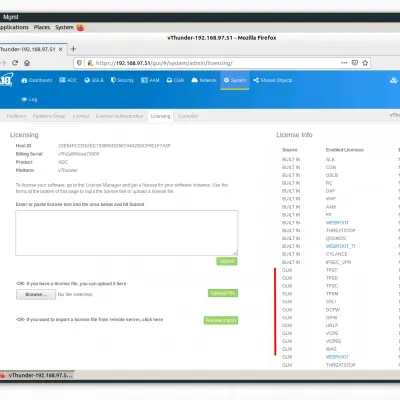Screen dimensions: 400x400
Task: Click the TPSM license entry
Action: [x=332, y=294]
